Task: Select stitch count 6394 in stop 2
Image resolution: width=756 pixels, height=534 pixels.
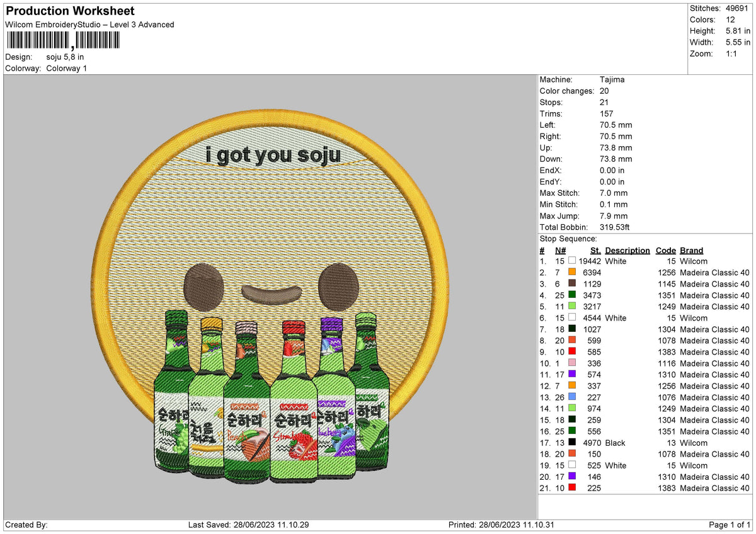Action: 592,272
